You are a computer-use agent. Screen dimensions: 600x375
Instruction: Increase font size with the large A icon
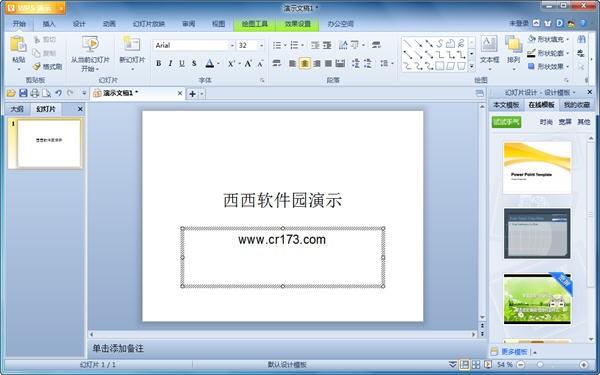248,64
